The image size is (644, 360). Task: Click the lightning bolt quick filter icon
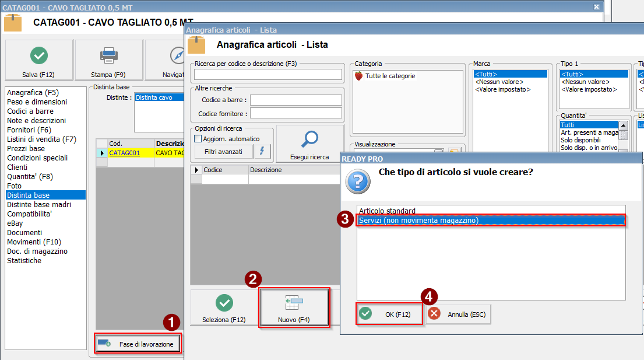pyautogui.click(x=262, y=152)
